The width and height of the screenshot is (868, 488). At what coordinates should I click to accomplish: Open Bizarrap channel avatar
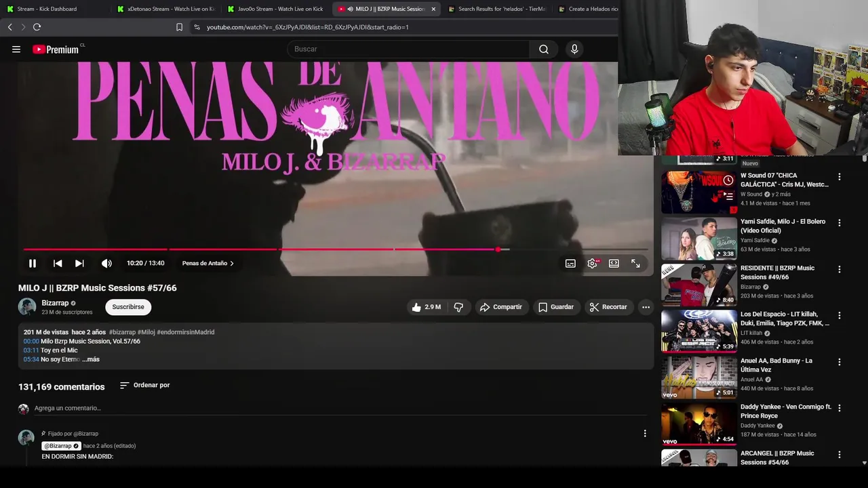tap(27, 306)
